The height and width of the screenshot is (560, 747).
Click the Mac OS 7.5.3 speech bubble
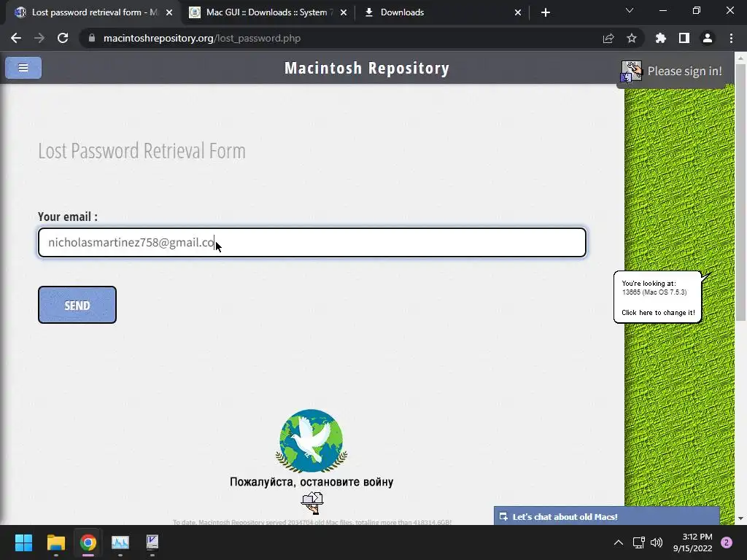point(658,297)
